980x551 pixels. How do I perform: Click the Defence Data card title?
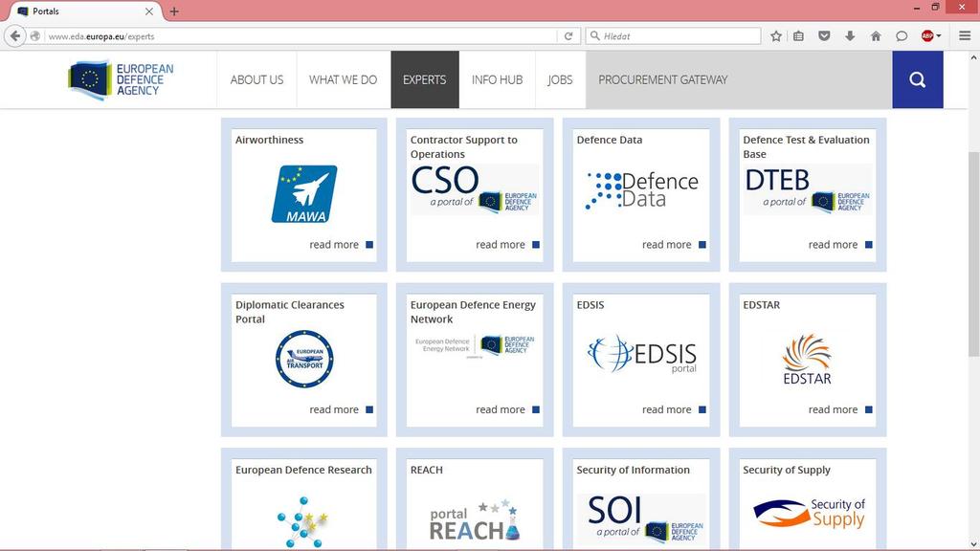pyautogui.click(x=610, y=140)
